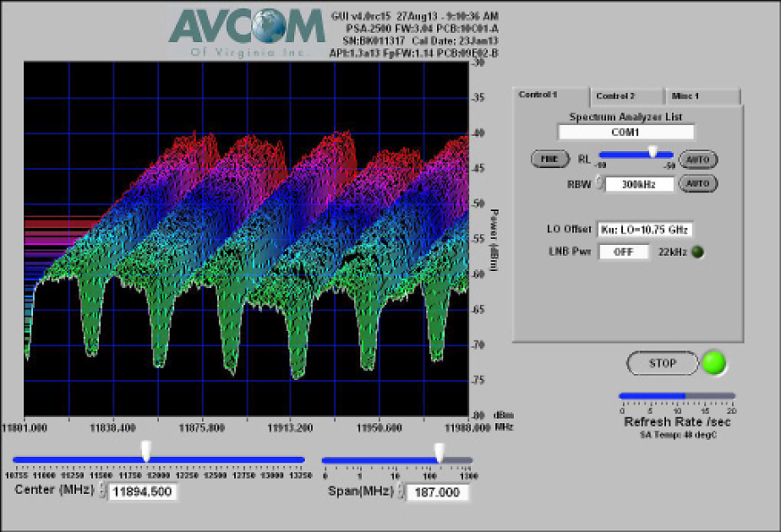Click the FINE button
Image resolution: width=781 pixels, height=532 pixels.
(549, 159)
